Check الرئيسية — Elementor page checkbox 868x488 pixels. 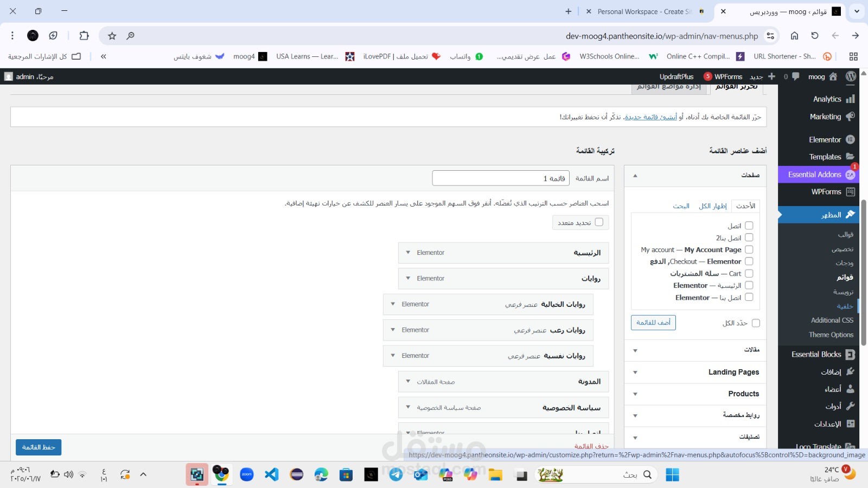point(749,285)
